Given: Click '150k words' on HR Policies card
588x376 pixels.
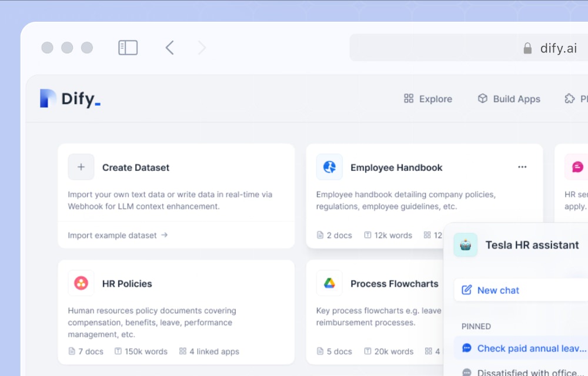Looking at the screenshot, I should pyautogui.click(x=146, y=351).
